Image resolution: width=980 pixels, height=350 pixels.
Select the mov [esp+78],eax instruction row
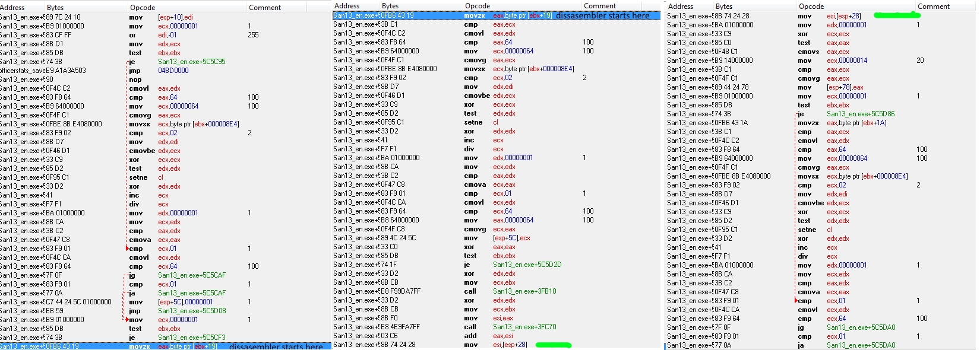pos(845,87)
